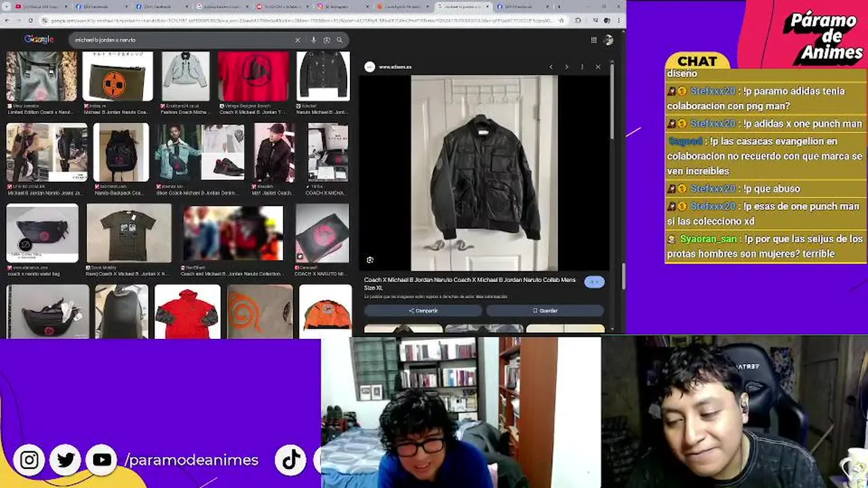Open red hooded jacket thumbnail
868x488 pixels.
point(187,311)
